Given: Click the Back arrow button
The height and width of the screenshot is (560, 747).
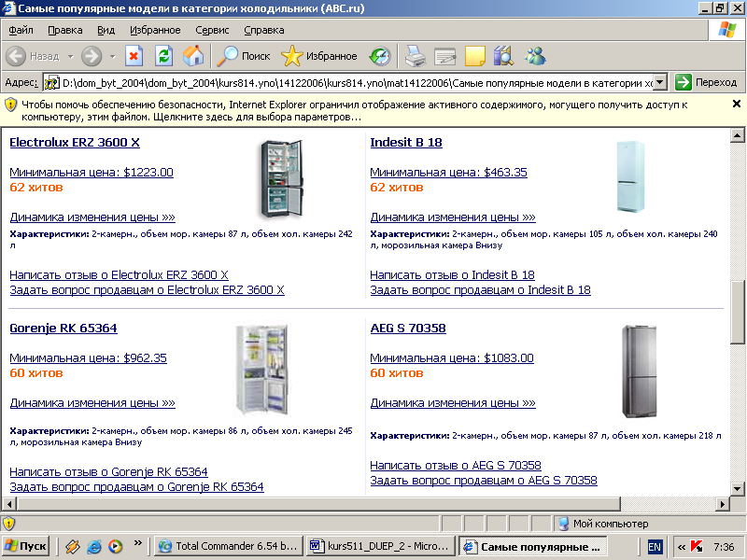Looking at the screenshot, I should point(16,56).
